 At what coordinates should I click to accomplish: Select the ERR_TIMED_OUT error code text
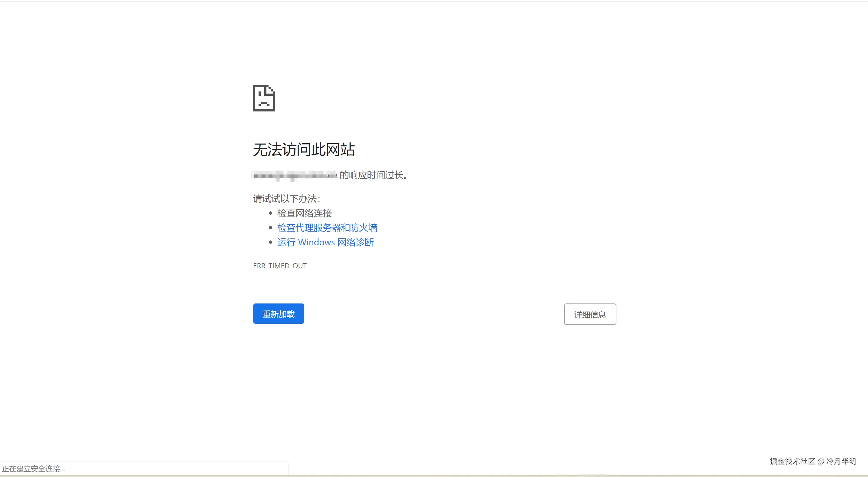pyautogui.click(x=280, y=266)
